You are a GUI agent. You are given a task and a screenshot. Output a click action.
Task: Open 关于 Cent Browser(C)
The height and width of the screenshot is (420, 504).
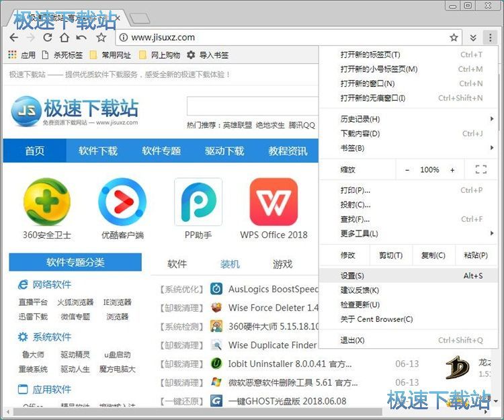pos(408,319)
